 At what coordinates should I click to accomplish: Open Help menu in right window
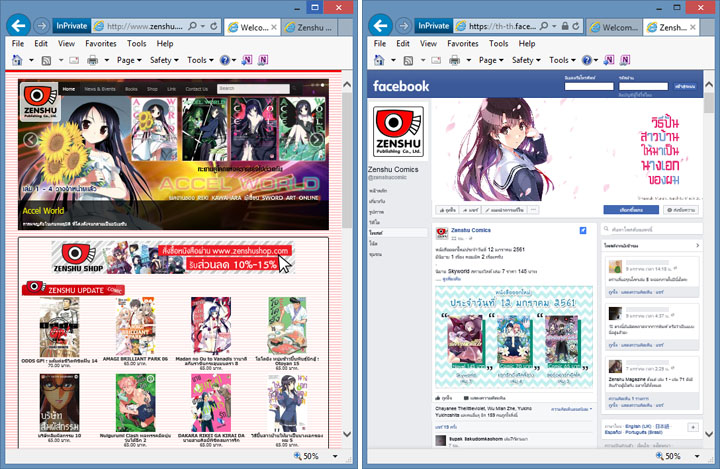527,44
